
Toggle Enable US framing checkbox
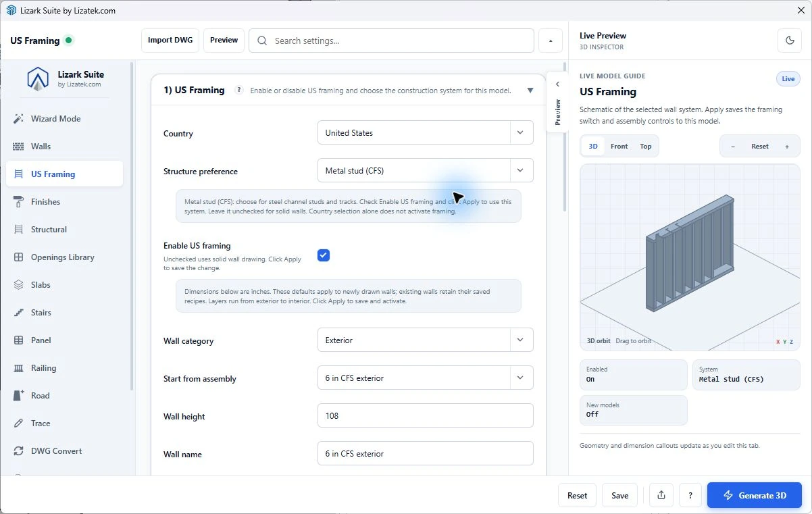click(x=324, y=255)
